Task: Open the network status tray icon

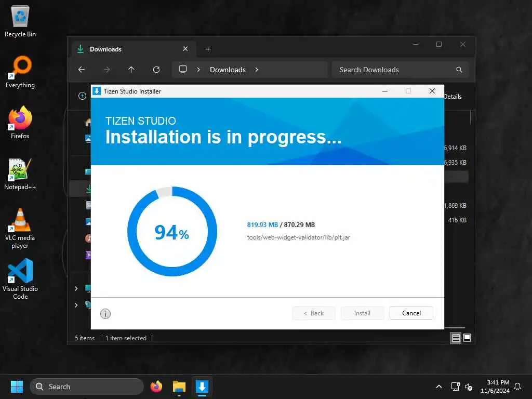Action: click(x=455, y=387)
